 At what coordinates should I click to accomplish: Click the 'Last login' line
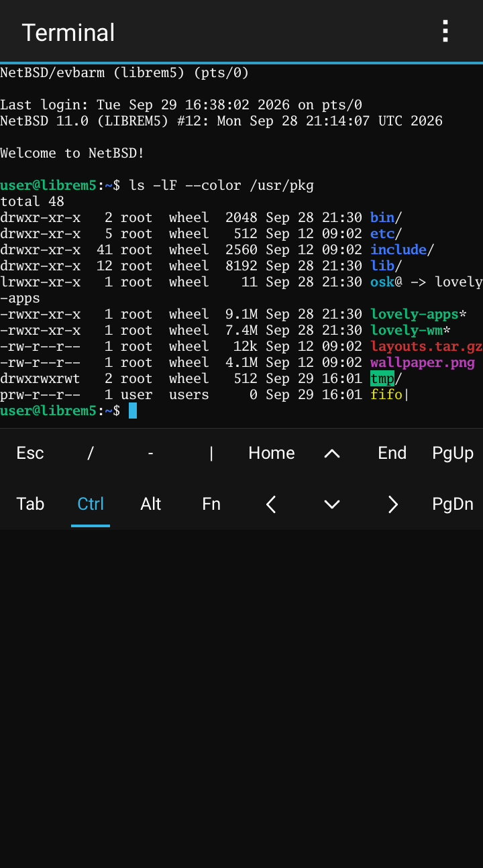pyautogui.click(x=181, y=105)
